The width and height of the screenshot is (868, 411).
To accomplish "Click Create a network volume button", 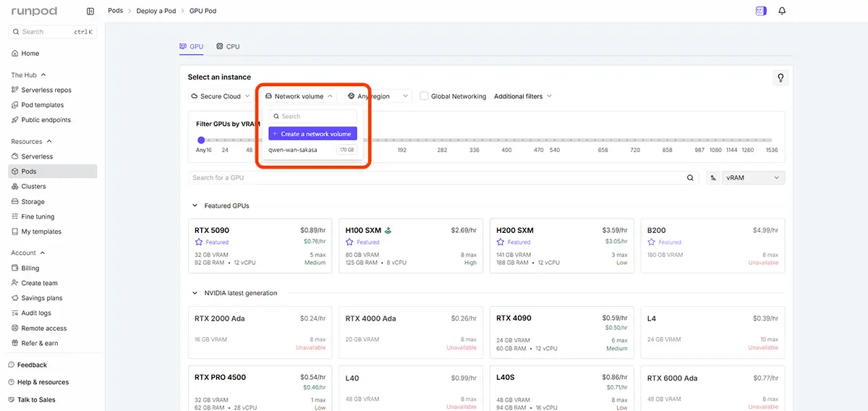I will tap(312, 134).
